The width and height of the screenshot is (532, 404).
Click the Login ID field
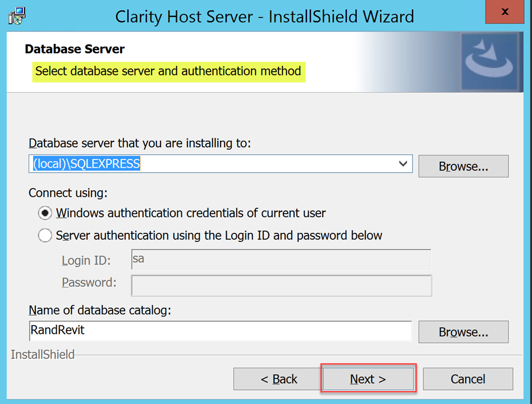(x=281, y=260)
